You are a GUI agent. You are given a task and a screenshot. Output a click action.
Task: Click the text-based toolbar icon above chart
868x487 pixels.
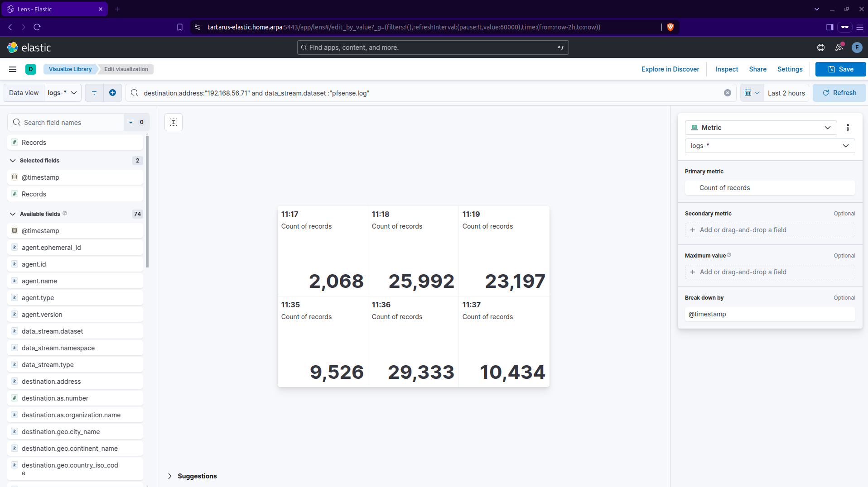174,122
